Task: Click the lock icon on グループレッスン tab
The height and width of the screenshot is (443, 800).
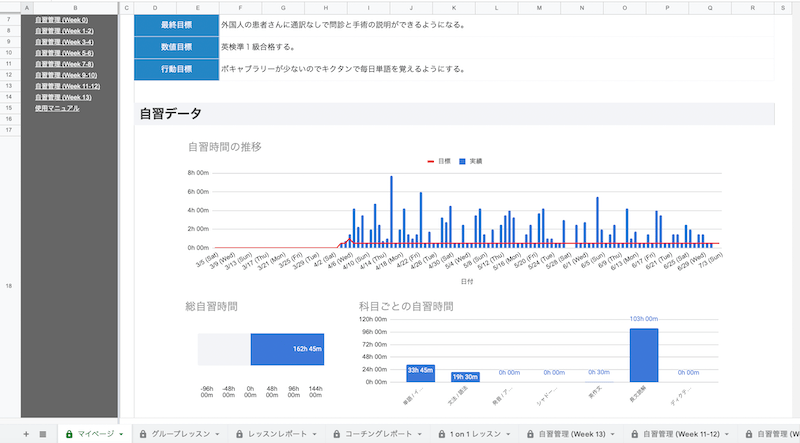Action: pyautogui.click(x=144, y=434)
